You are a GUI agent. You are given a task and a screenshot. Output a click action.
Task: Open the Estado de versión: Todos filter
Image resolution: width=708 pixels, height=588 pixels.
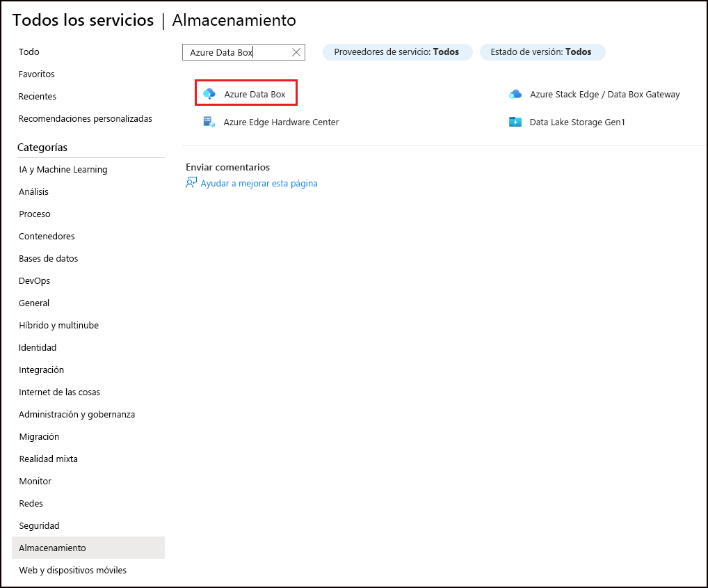pyautogui.click(x=542, y=51)
